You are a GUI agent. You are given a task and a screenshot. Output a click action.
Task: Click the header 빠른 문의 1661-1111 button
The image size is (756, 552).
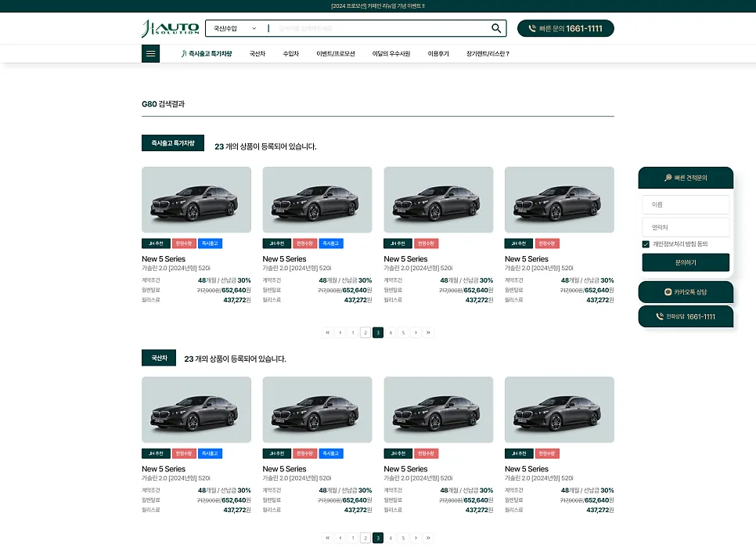pos(566,28)
